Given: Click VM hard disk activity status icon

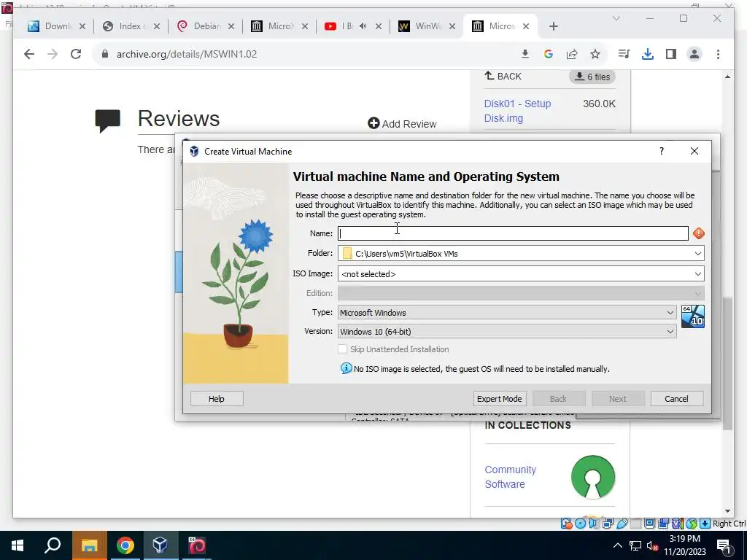Looking at the screenshot, I should 566,524.
